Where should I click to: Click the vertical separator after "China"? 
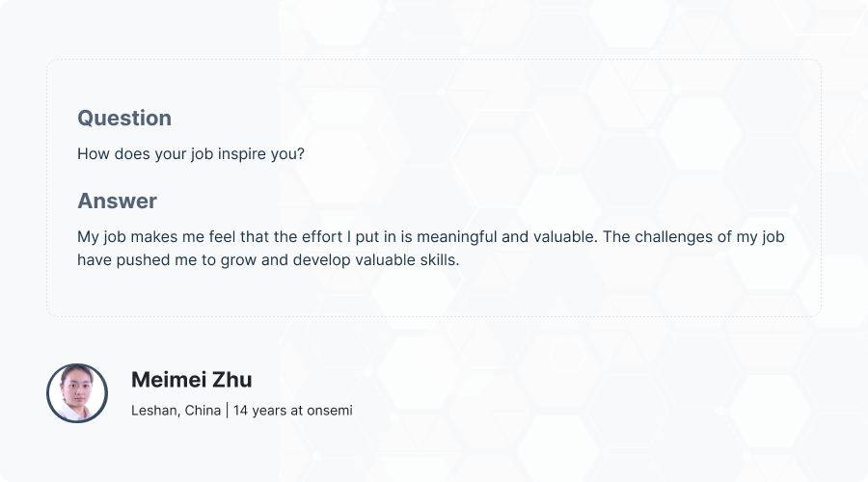[x=228, y=410]
